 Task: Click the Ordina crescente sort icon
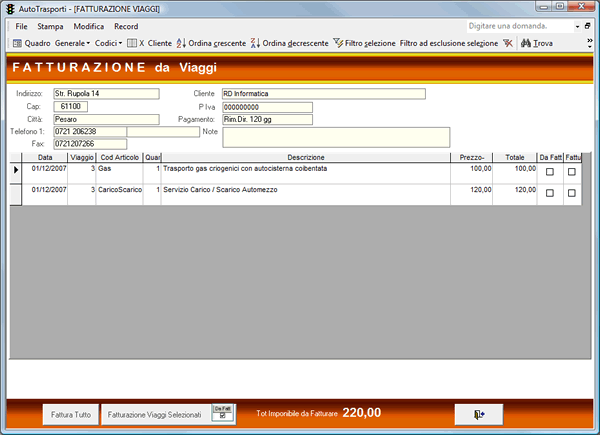(x=181, y=43)
